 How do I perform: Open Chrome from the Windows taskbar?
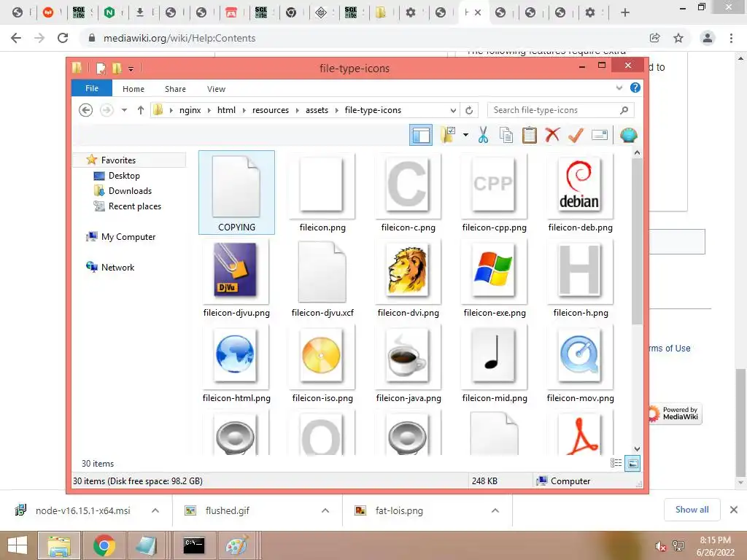point(104,545)
